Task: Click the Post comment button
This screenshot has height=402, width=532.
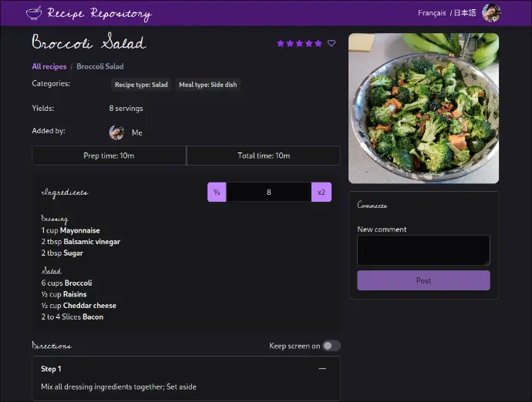Action: [x=423, y=280]
